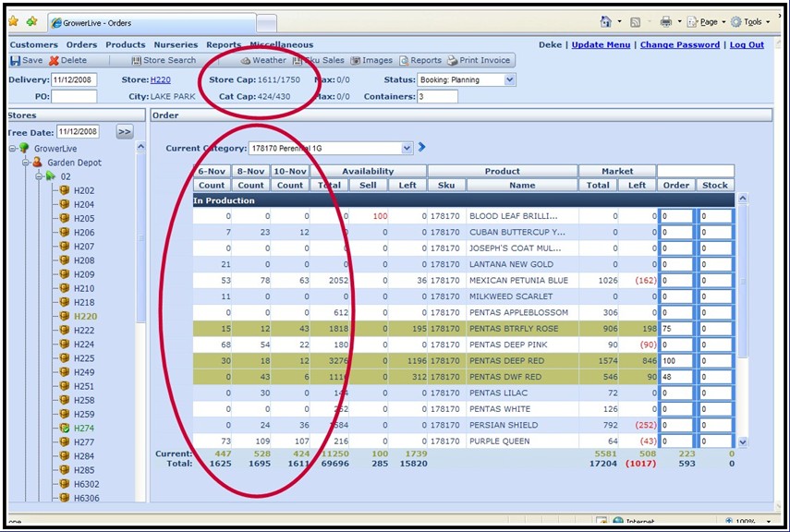790x532 pixels.
Task: Select store H274 in the tree
Action: (x=84, y=429)
